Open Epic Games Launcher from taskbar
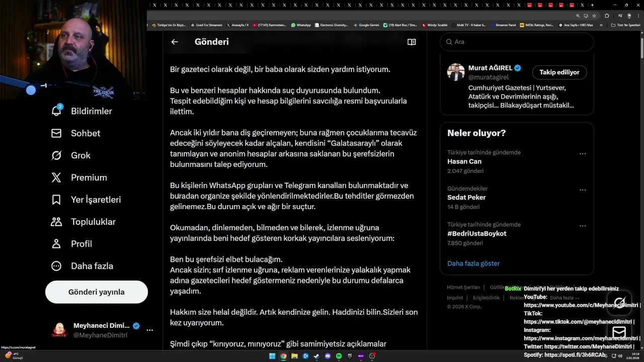 click(x=350, y=356)
